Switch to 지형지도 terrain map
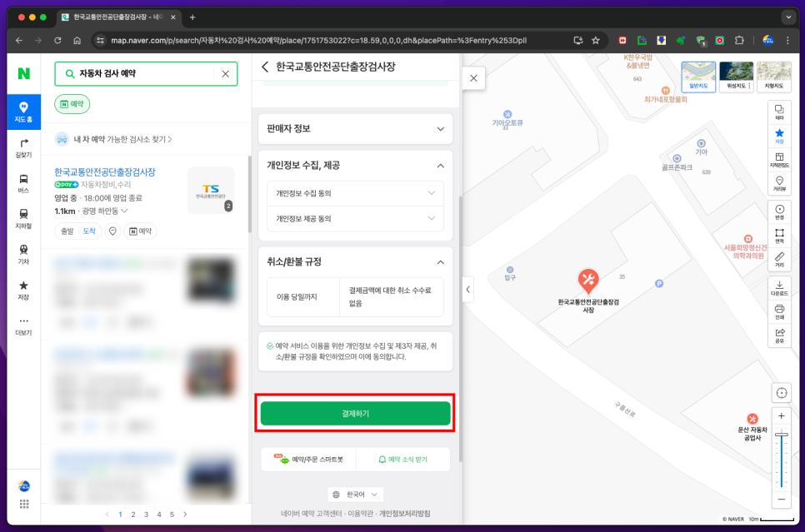This screenshot has width=805, height=532. (773, 77)
